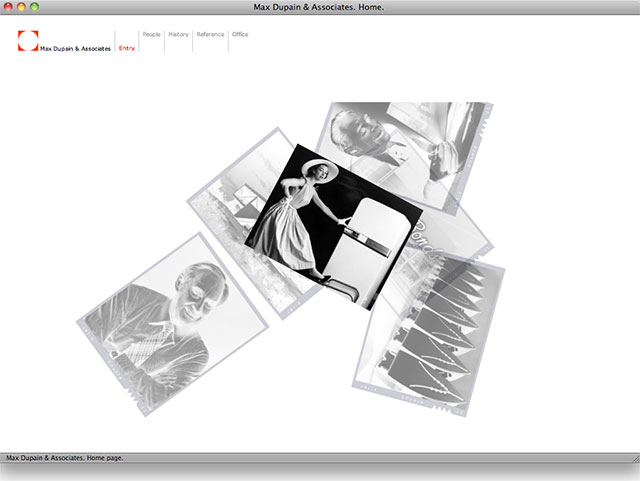
Task: Click the window resize grip corner
Action: (x=635, y=458)
